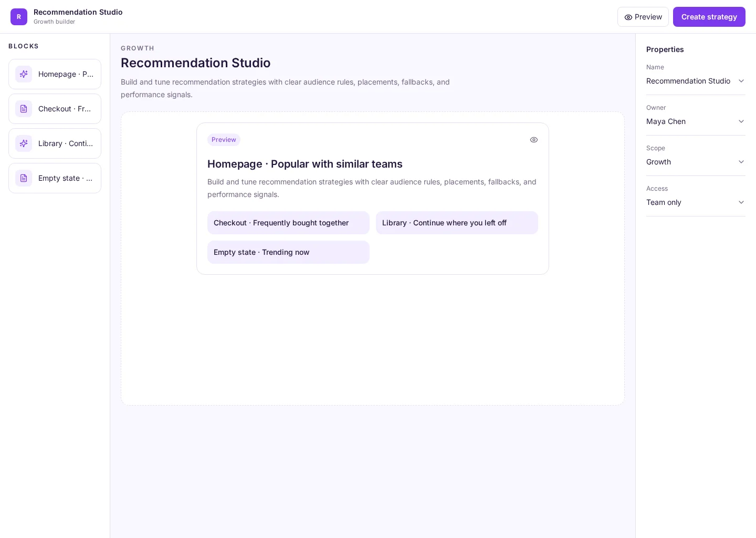The image size is (756, 538).
Task: Expand the Scope dropdown set to Growth
Action: click(x=696, y=162)
